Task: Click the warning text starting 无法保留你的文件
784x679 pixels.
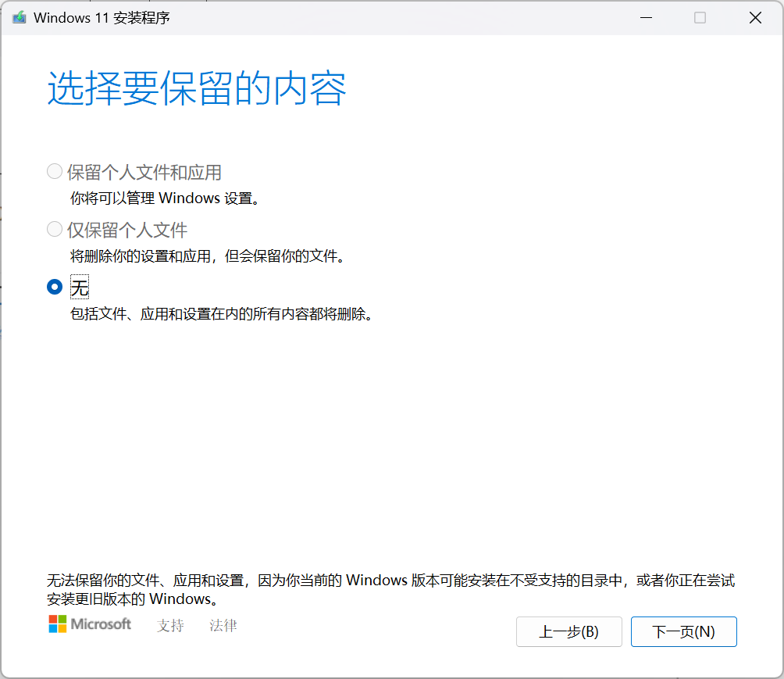Action: tap(391, 589)
